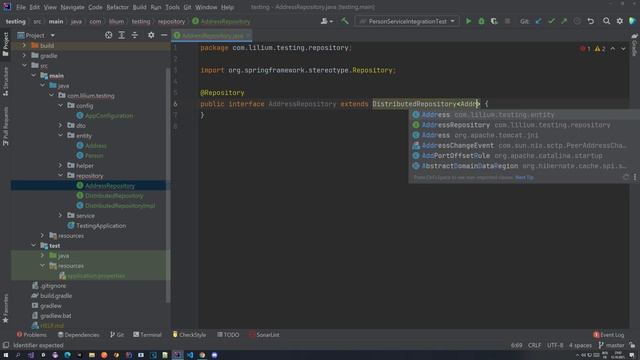Open IDE settings gear in main toolbar
This screenshot has height=360, width=640.
[x=620, y=21]
